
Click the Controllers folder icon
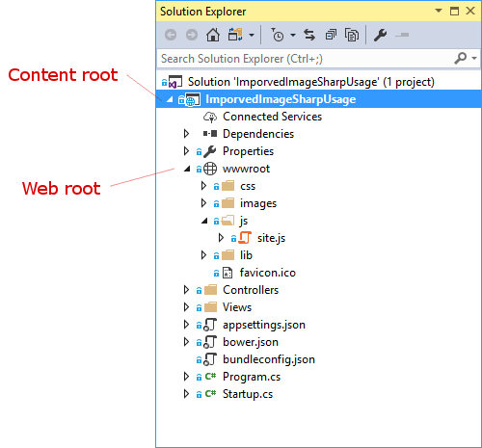point(211,290)
